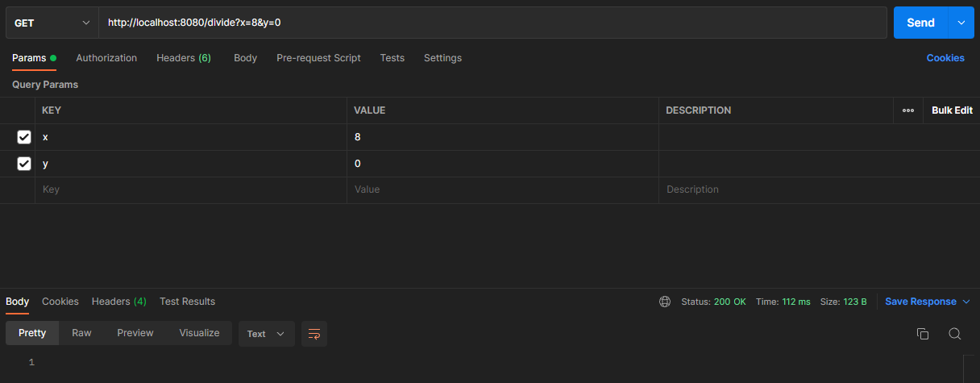Open the Cookies link

[x=945, y=58]
